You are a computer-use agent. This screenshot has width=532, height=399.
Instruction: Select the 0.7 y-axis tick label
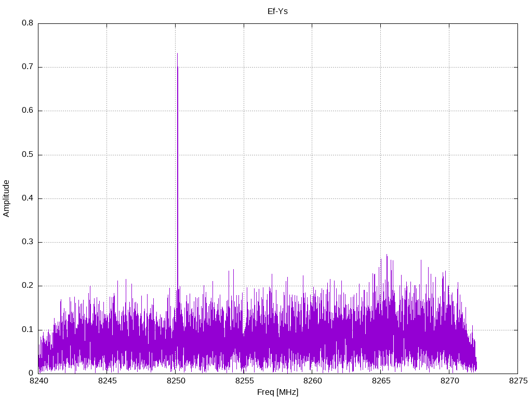point(28,67)
